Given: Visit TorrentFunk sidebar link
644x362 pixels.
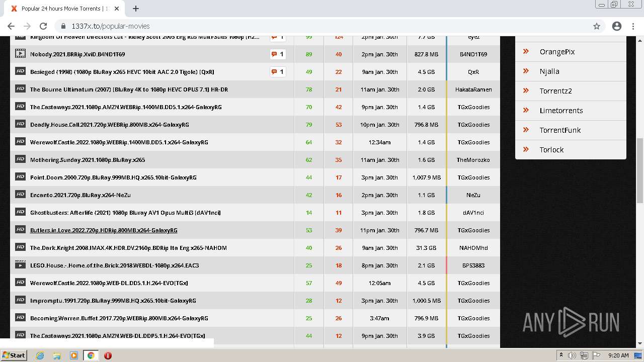Looking at the screenshot, I should (560, 130).
